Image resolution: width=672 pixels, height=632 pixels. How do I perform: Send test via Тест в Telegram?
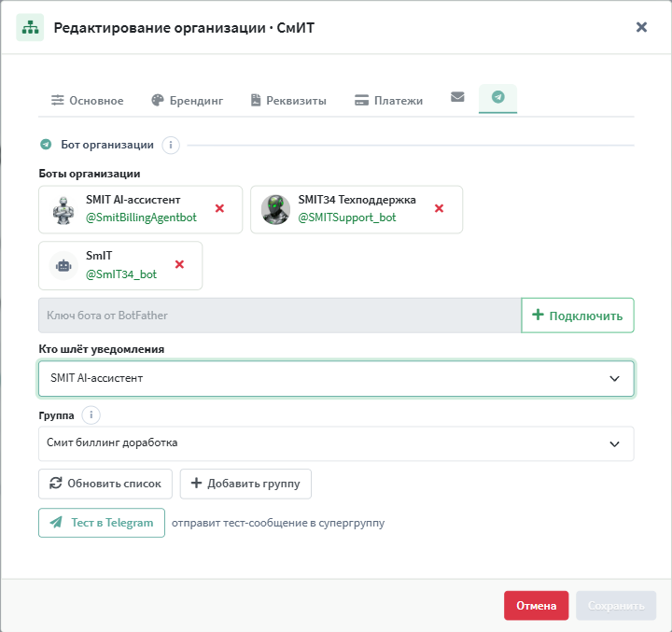102,523
